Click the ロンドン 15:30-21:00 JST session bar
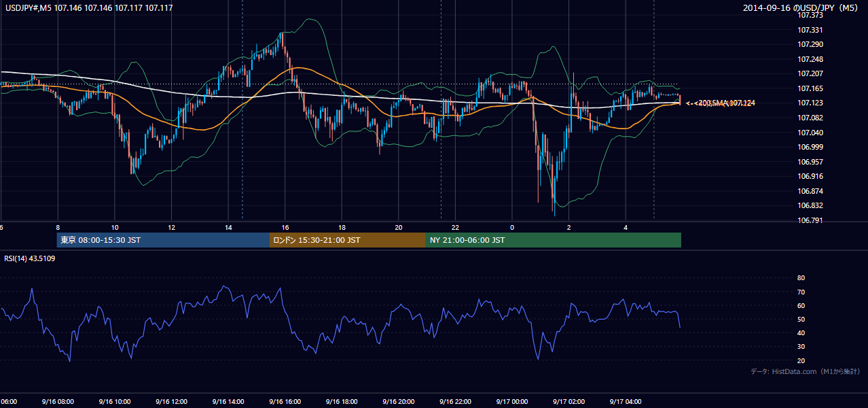The height and width of the screenshot is (408, 868). [348, 240]
